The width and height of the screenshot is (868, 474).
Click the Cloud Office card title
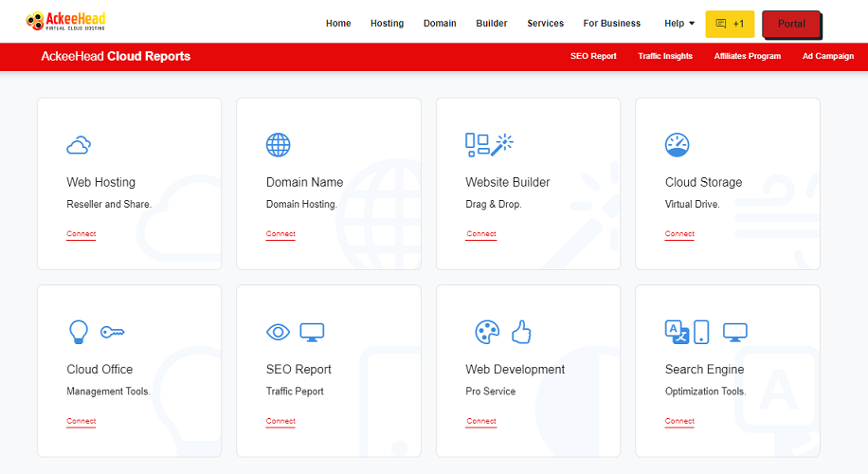[99, 370]
